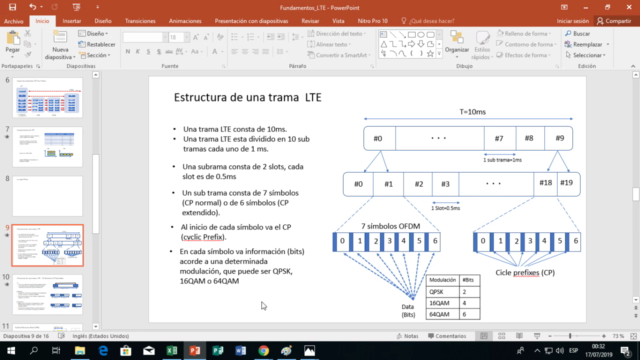
Task: Click the decrease indent icon
Action: [270, 38]
